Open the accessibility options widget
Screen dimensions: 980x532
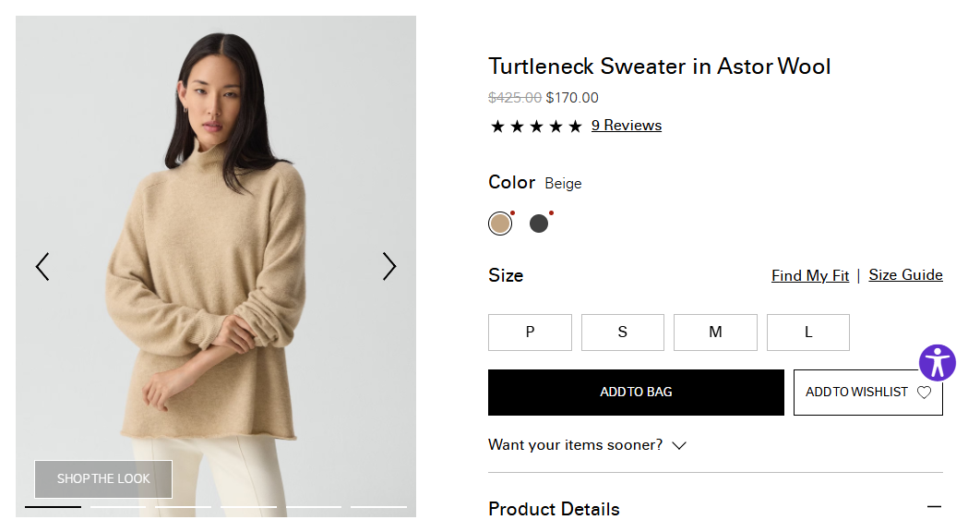(x=938, y=362)
